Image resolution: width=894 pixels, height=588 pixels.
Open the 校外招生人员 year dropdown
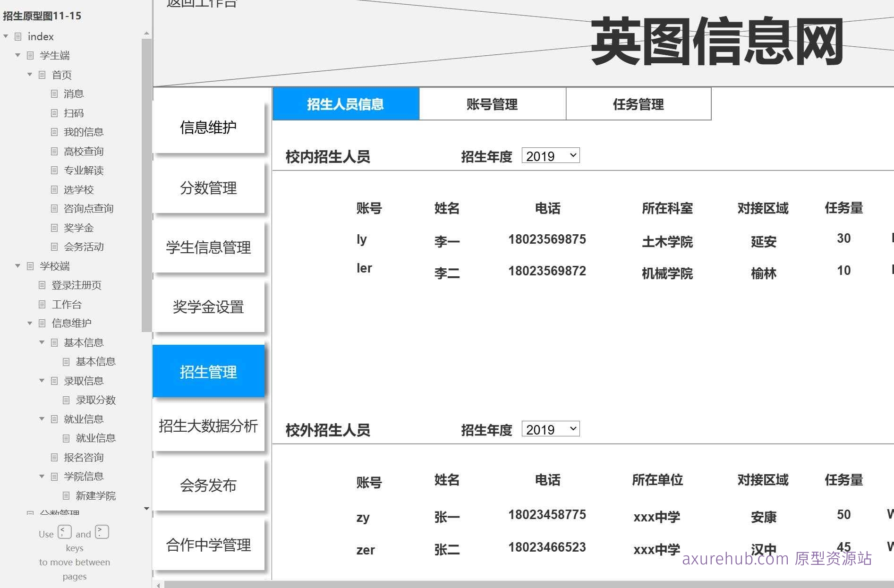click(550, 429)
